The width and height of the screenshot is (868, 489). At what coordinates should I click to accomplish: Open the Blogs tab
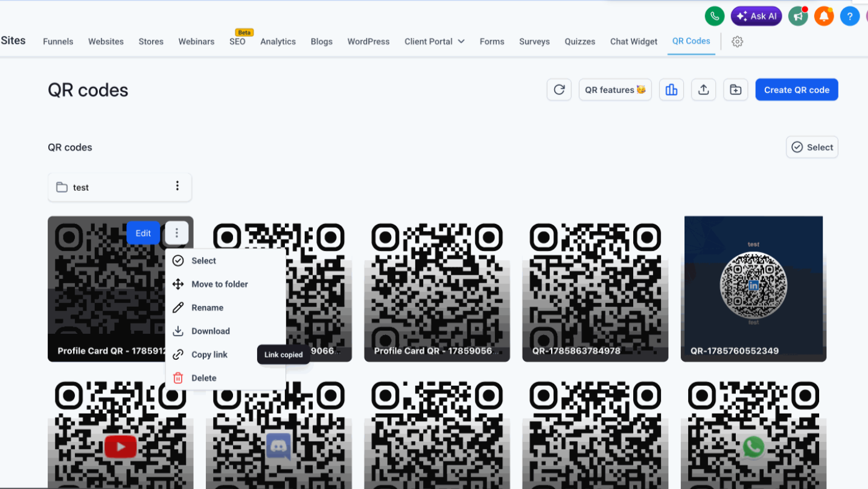point(322,42)
